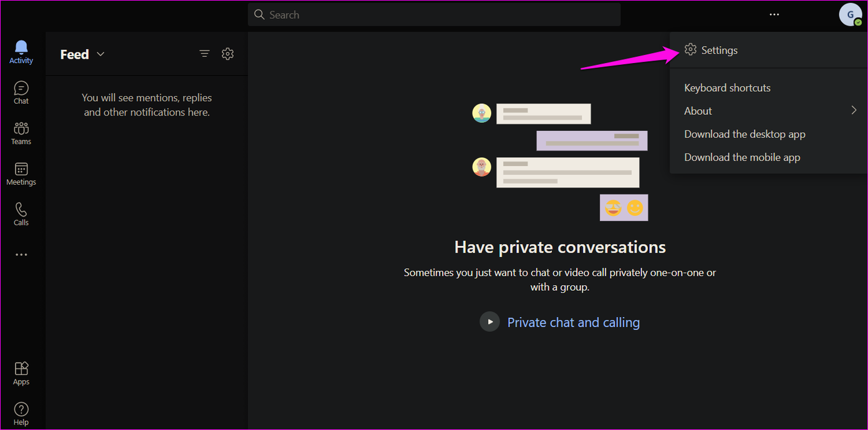Screen dimensions: 868x430
Task: Open the Meetings calendar
Action: [21, 173]
